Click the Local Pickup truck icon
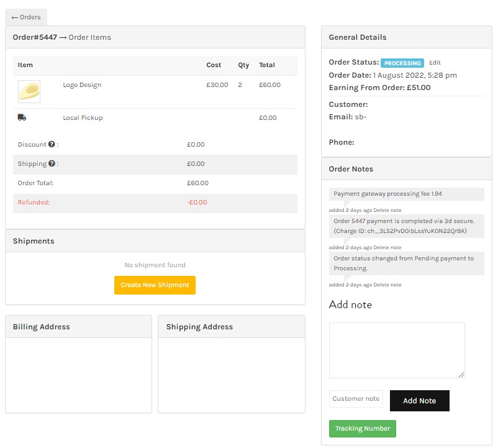The width and height of the screenshot is (498, 448). point(22,117)
